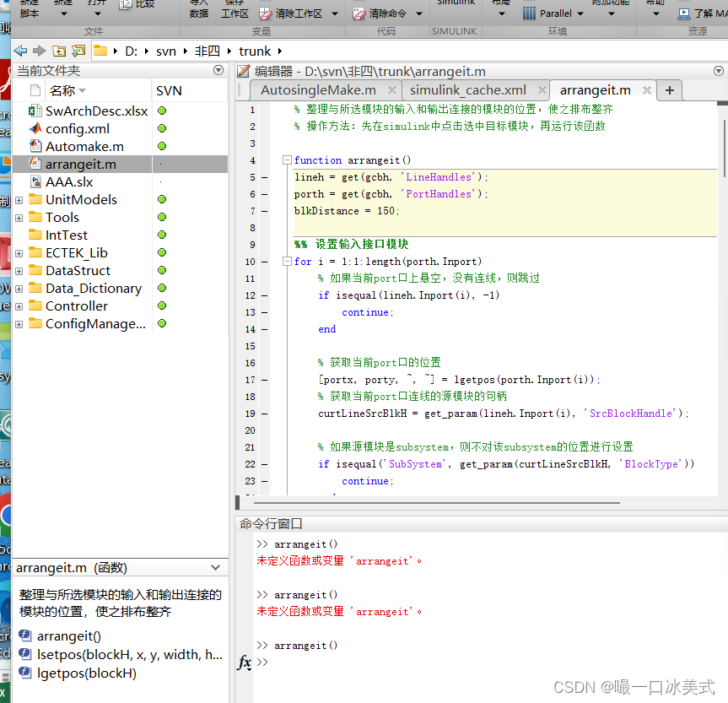Open the fx function browser icon
The height and width of the screenshot is (703, 728).
point(245,662)
